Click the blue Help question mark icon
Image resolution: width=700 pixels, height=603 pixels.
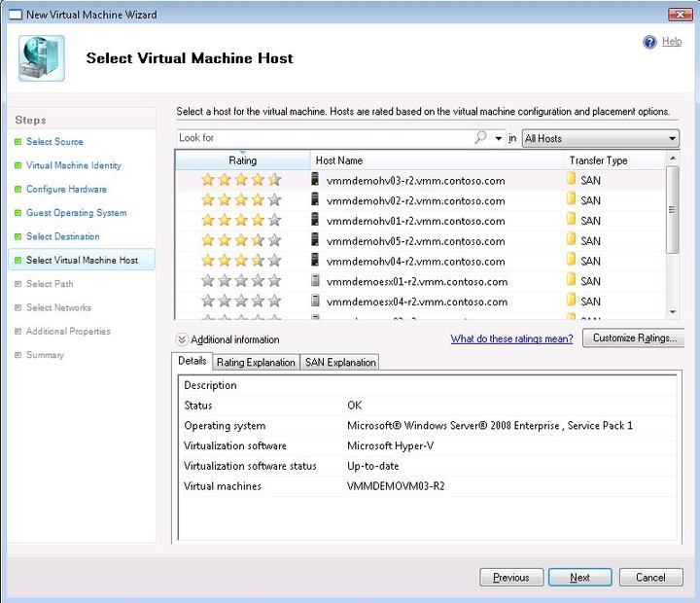tap(649, 42)
